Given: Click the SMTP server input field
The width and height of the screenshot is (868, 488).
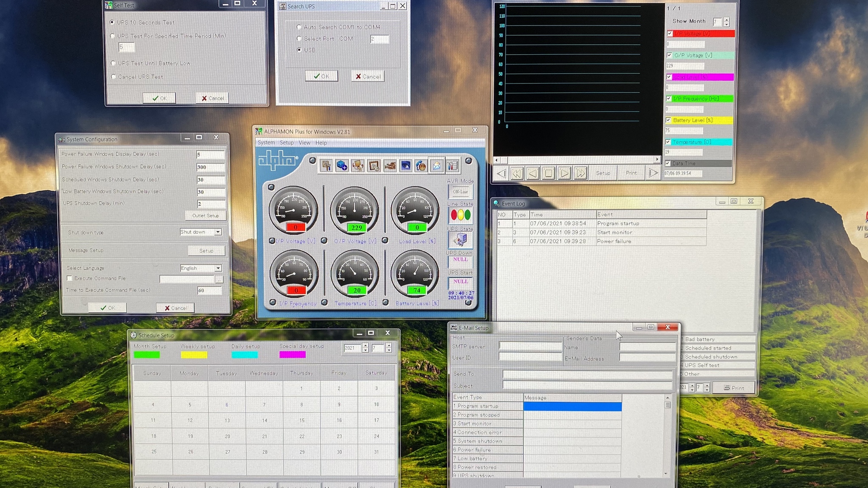Looking at the screenshot, I should pos(530,346).
